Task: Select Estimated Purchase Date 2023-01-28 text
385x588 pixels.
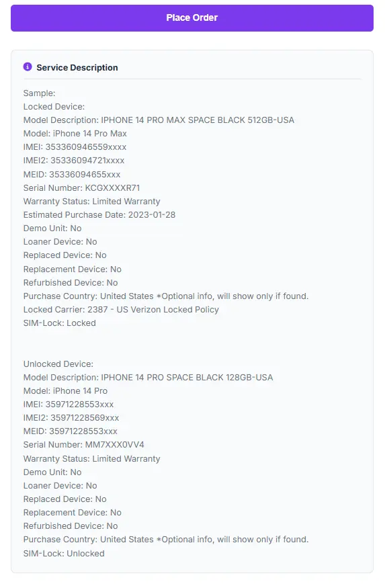Action: click(99, 215)
